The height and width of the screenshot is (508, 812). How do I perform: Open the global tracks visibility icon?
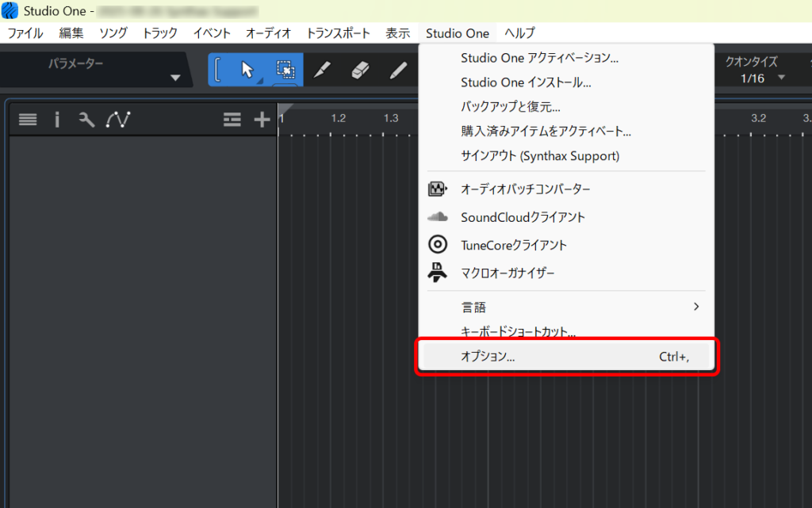pyautogui.click(x=232, y=120)
